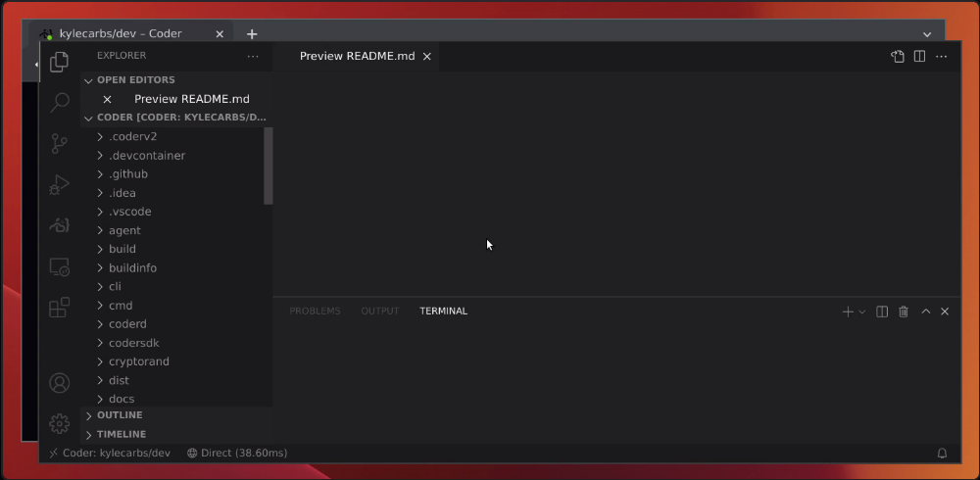This screenshot has height=480, width=980.
Task: Split the terminal panel
Action: coord(882,312)
